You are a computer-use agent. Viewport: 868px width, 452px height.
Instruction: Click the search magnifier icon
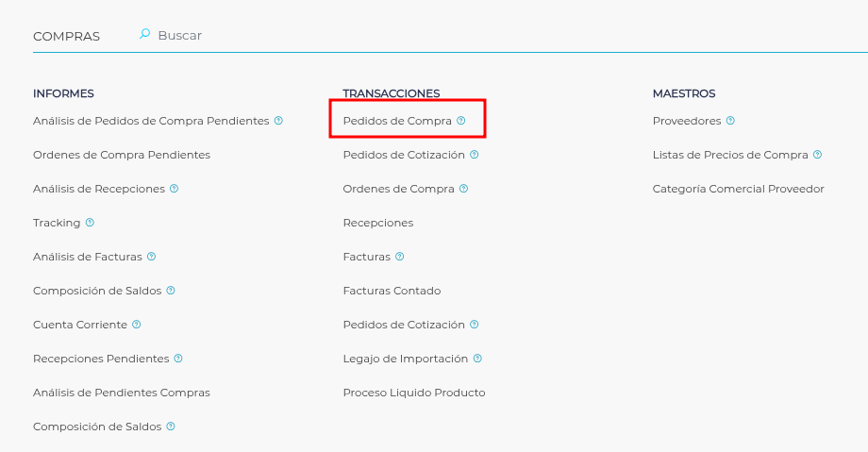click(144, 34)
